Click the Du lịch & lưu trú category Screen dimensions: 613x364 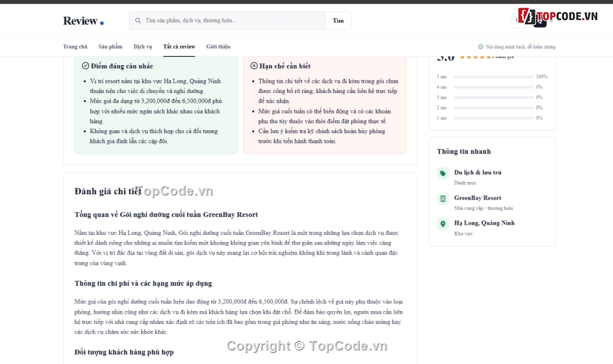(477, 172)
